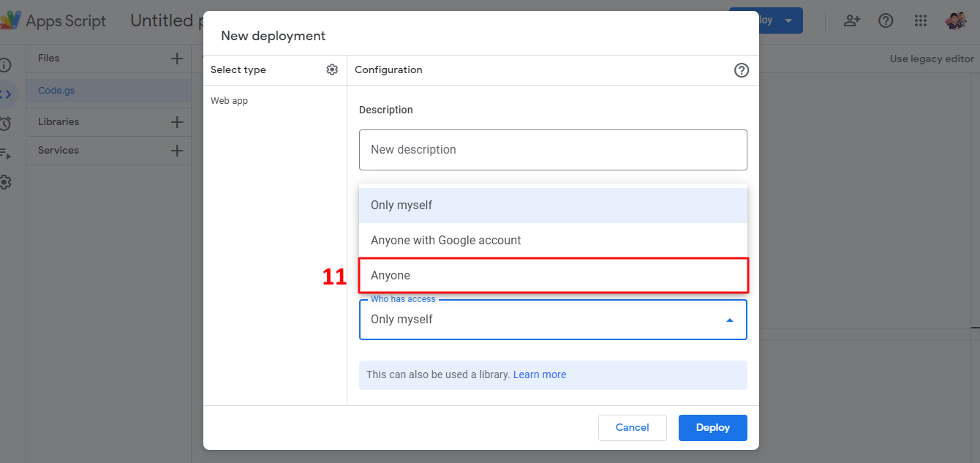This screenshot has height=463, width=980.
Task: Add a service using the plus icon
Action: [176, 151]
